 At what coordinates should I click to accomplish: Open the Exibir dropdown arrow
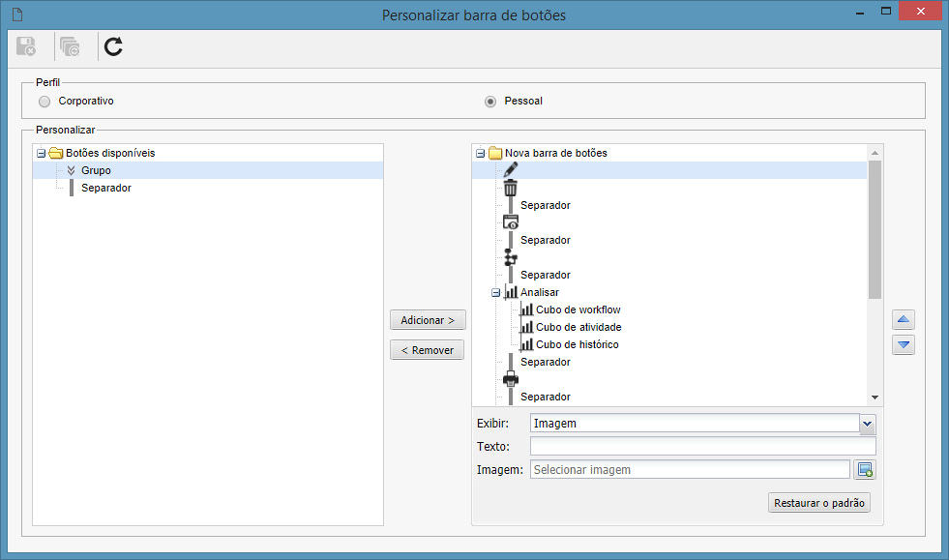(868, 424)
